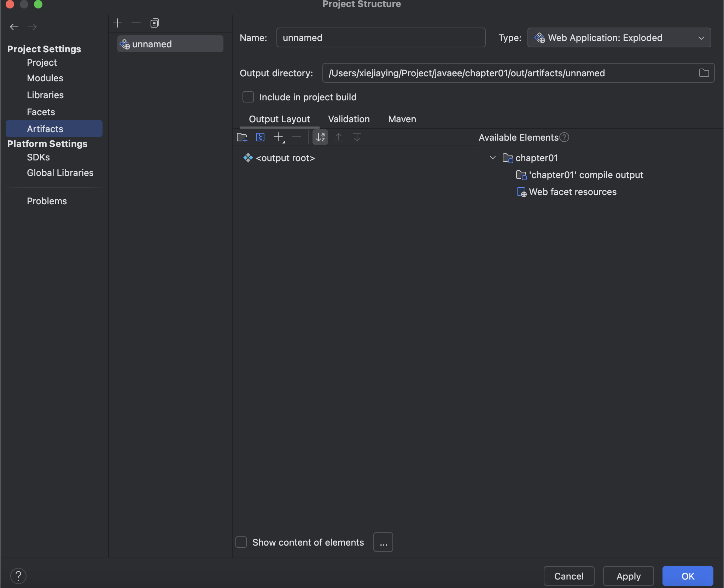Open the add copy of dropdown
Screen dimensions: 724x588
point(279,137)
